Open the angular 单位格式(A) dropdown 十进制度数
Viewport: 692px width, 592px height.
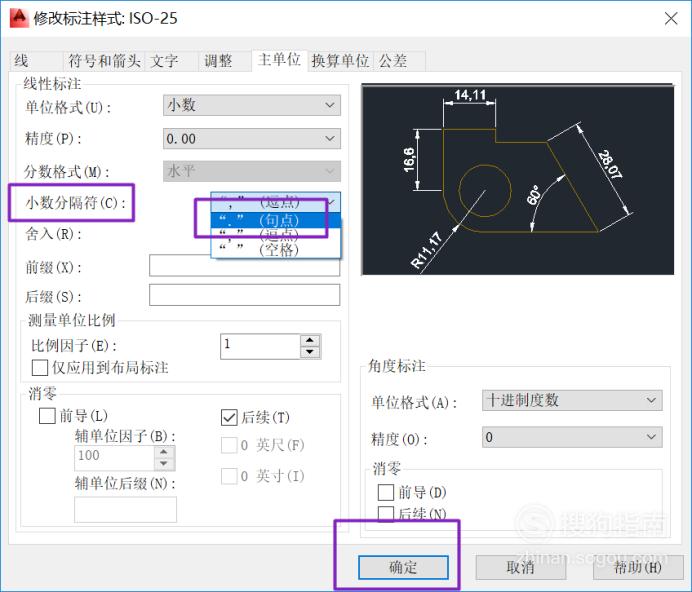(572, 400)
